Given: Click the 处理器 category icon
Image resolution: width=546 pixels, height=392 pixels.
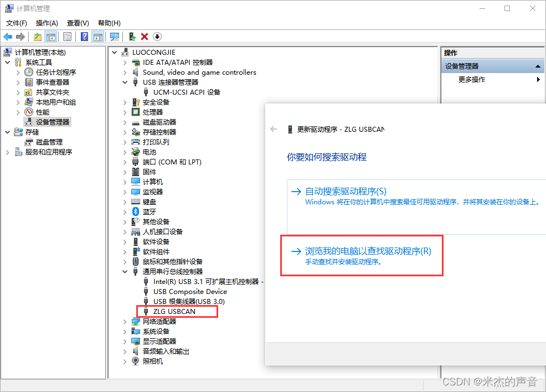Looking at the screenshot, I should pyautogui.click(x=136, y=112).
